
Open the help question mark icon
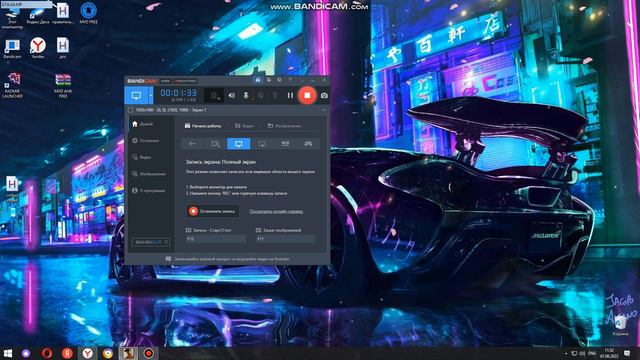[290, 80]
